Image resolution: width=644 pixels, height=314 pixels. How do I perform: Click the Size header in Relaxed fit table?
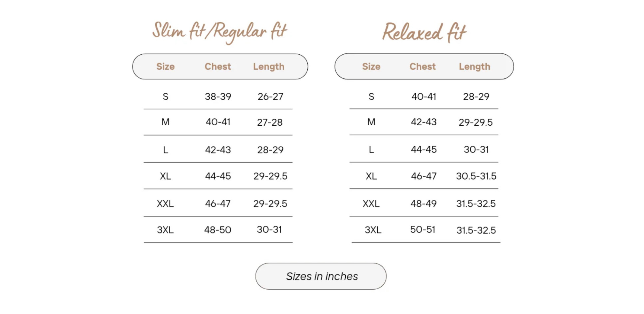(x=371, y=67)
